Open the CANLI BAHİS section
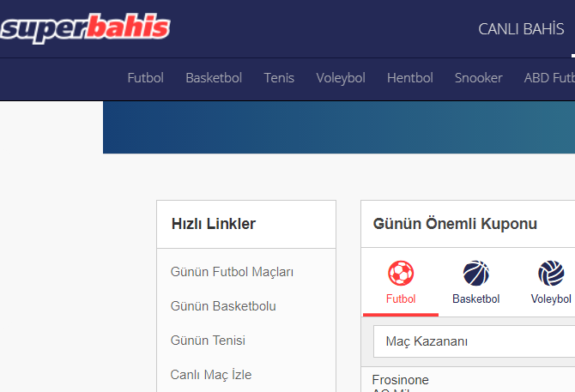This screenshot has height=392, width=575. tap(521, 29)
